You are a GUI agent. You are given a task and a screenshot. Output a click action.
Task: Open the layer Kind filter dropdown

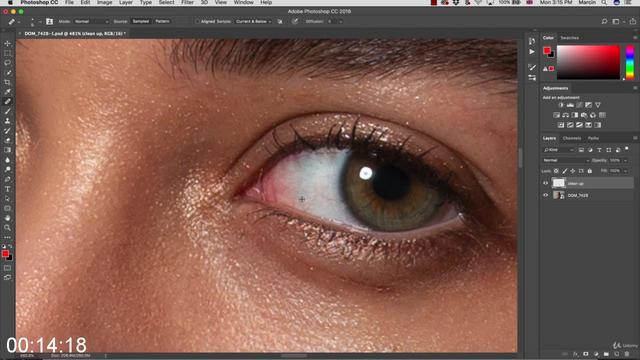558,150
